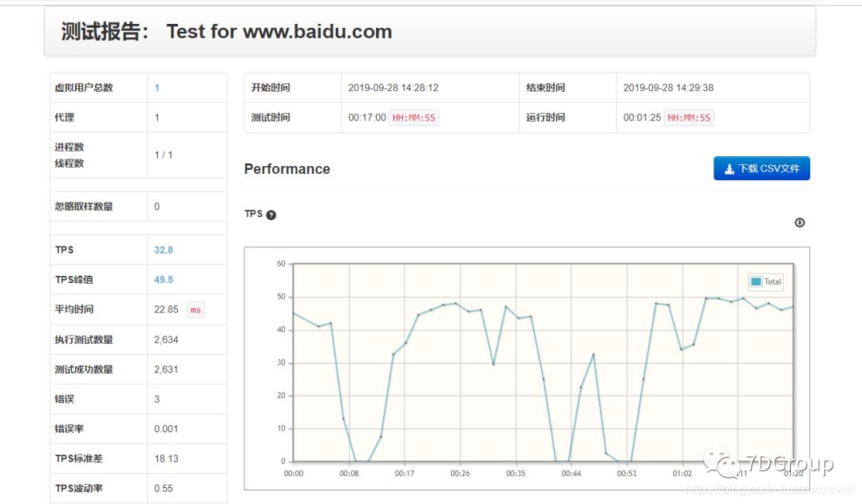Viewport: 862px width, 504px height.
Task: Click the 开始时间 label
Action: coord(271,88)
